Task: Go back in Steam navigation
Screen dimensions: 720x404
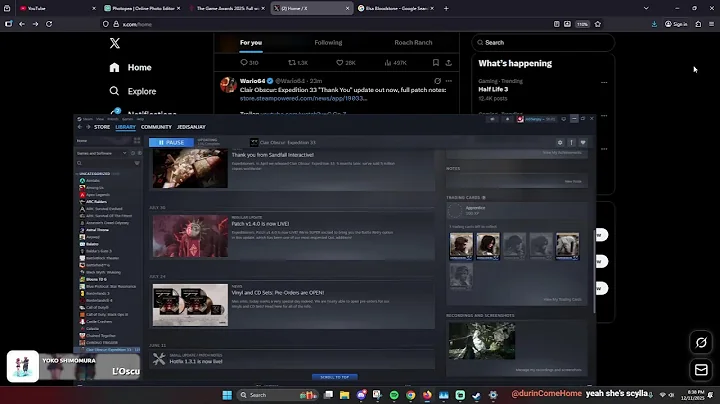Action: (80, 127)
